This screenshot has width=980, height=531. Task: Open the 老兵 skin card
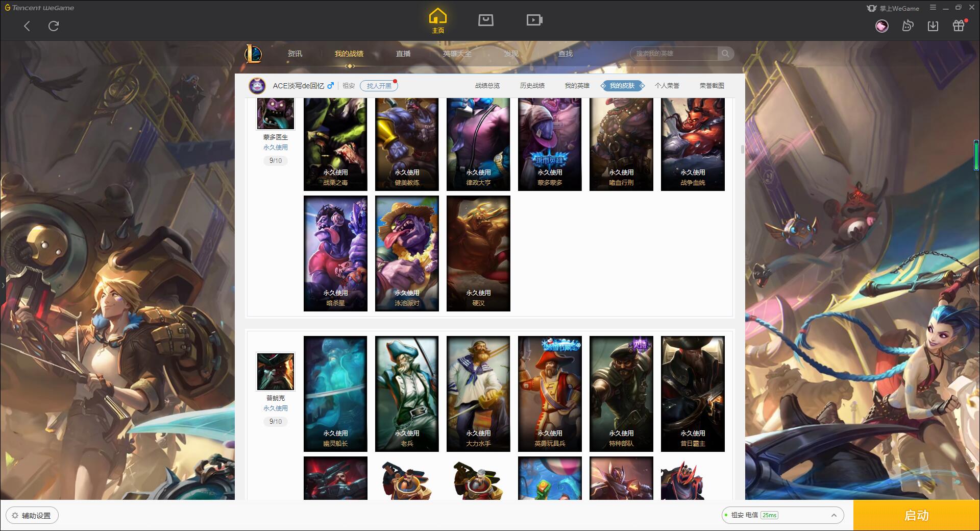[x=407, y=394]
